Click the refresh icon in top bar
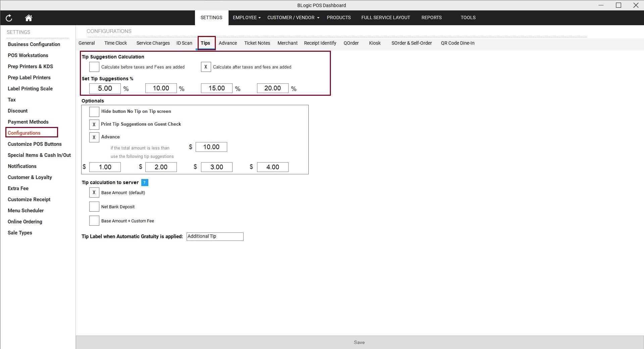This screenshot has height=349, width=644. 9,18
